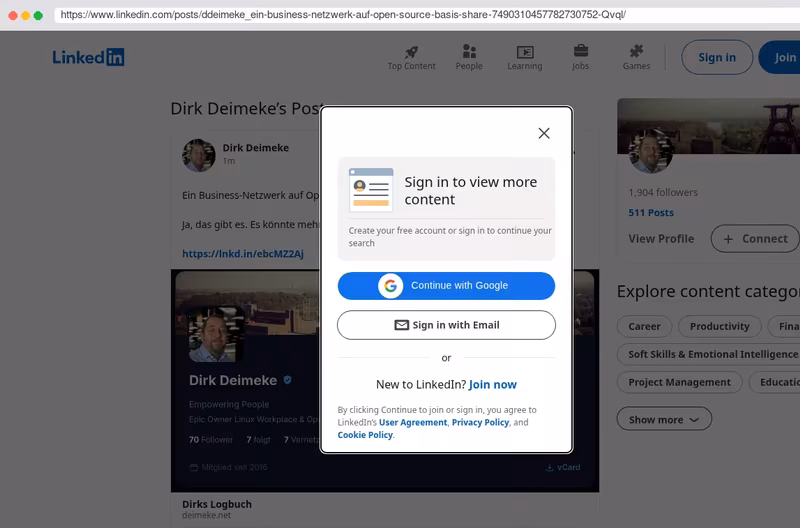Close the sign-in dialog with the X

[544, 133]
